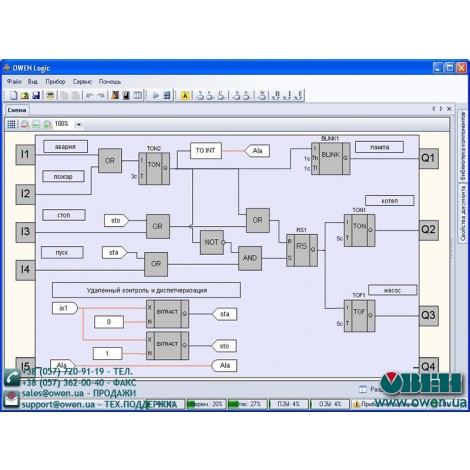470x470 pixels.
Task: Click the orange device icon before the table icon
Action: [115, 96]
